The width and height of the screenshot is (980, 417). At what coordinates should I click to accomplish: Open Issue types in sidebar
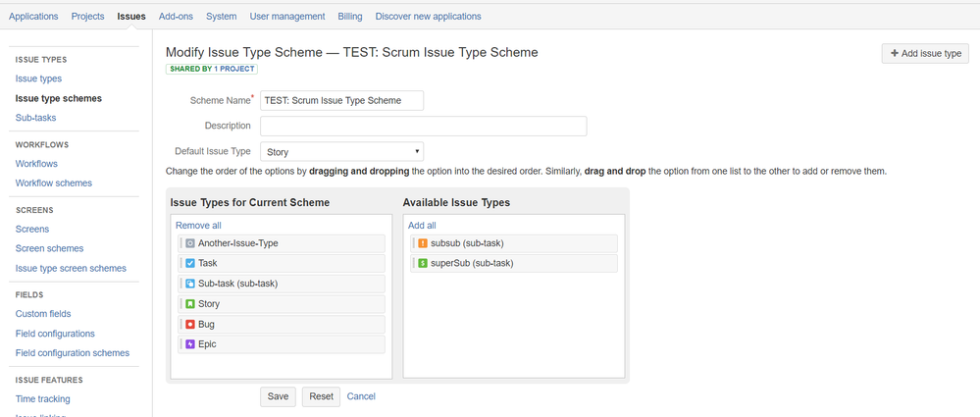click(x=39, y=78)
